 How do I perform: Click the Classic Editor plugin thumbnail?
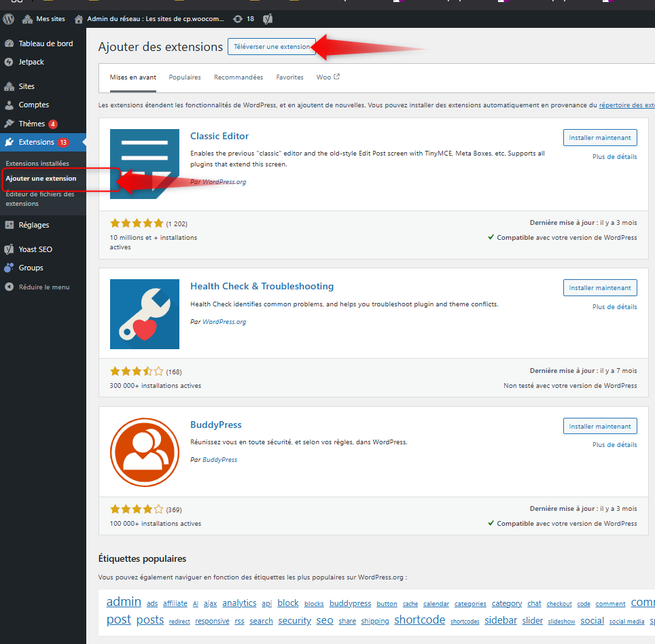click(x=145, y=164)
